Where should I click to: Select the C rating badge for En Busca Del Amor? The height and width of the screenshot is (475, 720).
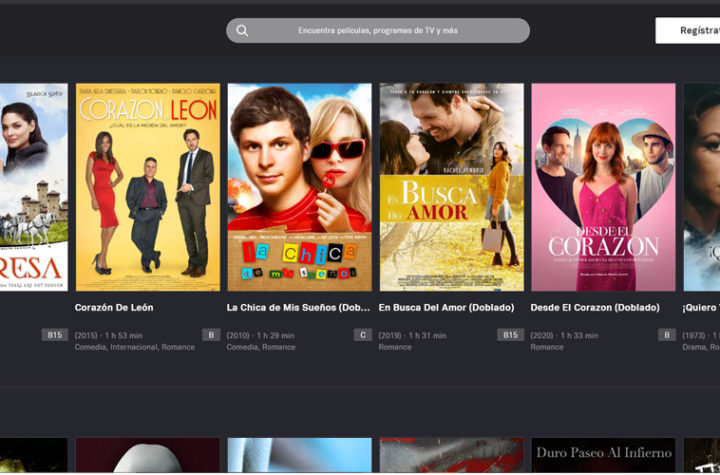coord(362,335)
